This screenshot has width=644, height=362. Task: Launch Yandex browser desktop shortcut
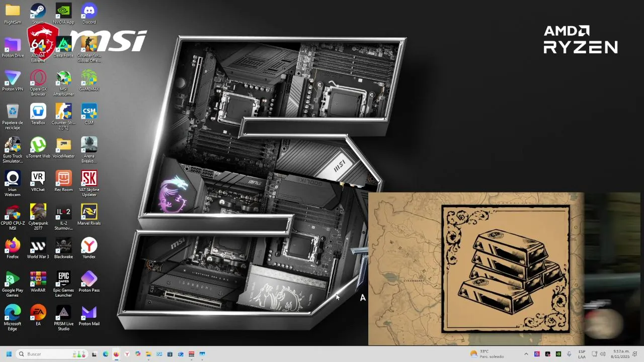pos(89,248)
